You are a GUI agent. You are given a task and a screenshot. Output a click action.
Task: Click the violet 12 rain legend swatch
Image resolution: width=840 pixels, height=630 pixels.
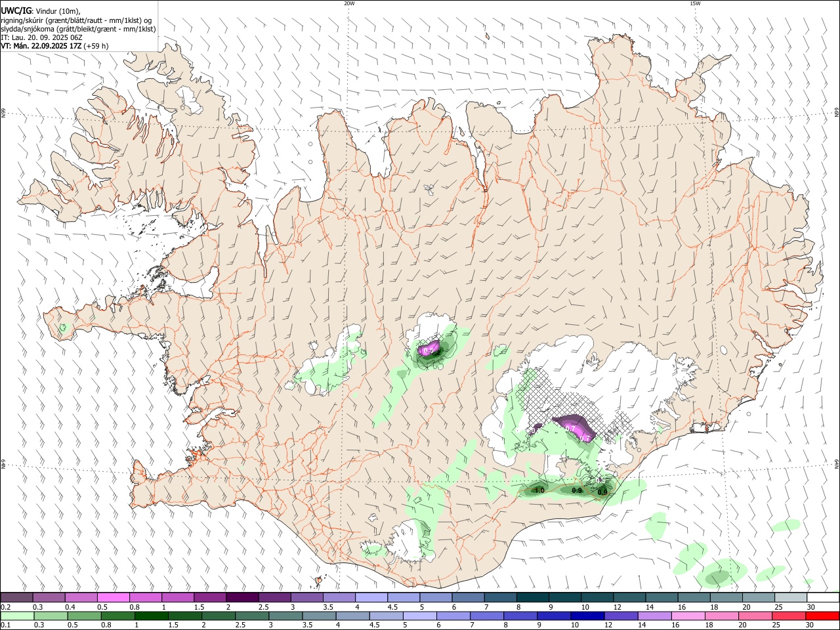620,616
